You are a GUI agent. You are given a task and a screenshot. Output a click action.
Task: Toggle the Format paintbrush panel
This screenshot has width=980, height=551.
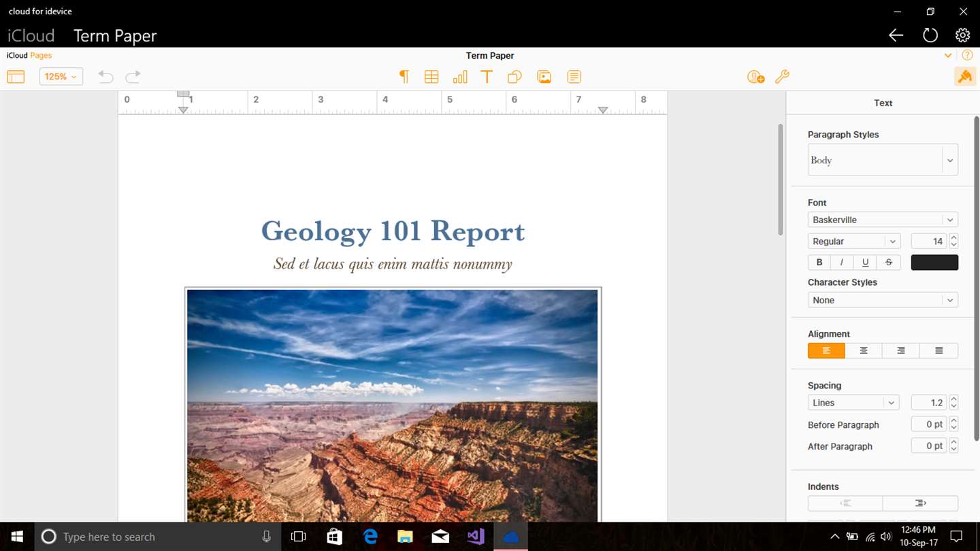(964, 77)
